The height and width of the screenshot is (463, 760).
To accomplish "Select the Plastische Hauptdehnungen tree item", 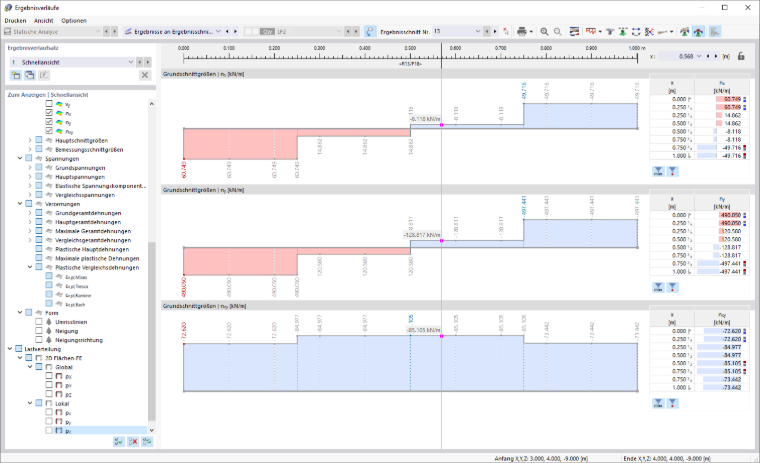I will point(92,249).
